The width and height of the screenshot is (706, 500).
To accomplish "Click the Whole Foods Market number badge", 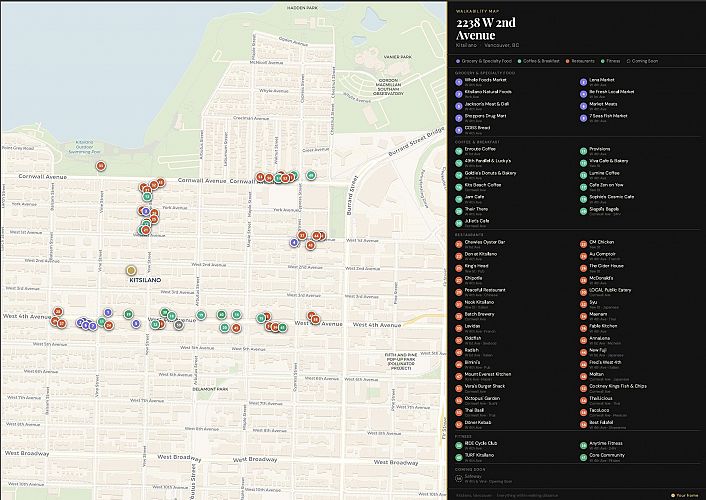I will [x=459, y=80].
